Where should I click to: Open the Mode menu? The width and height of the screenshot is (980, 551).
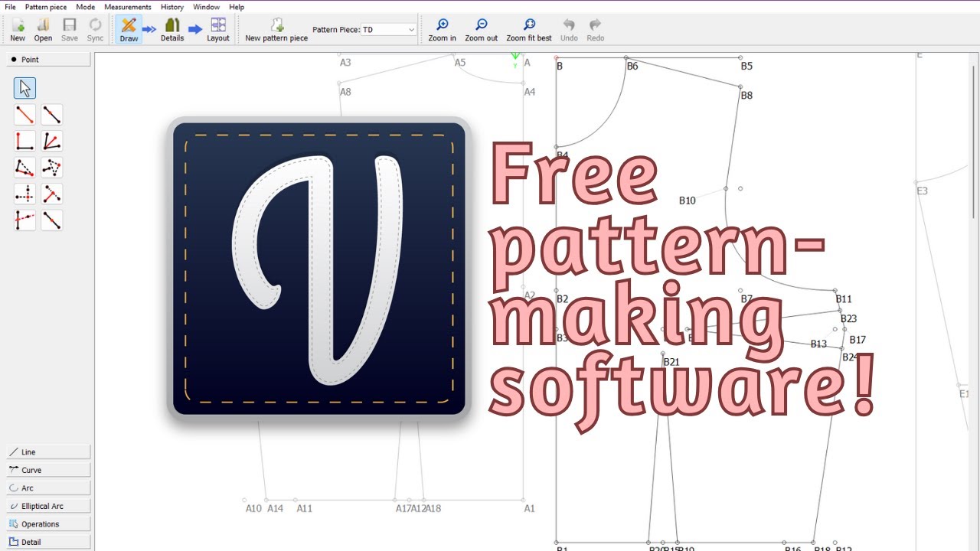pos(86,7)
